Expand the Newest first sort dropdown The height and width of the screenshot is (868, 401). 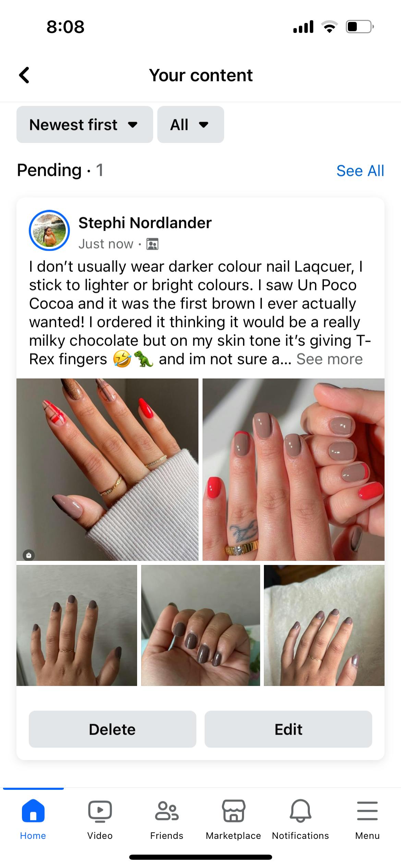pos(85,124)
